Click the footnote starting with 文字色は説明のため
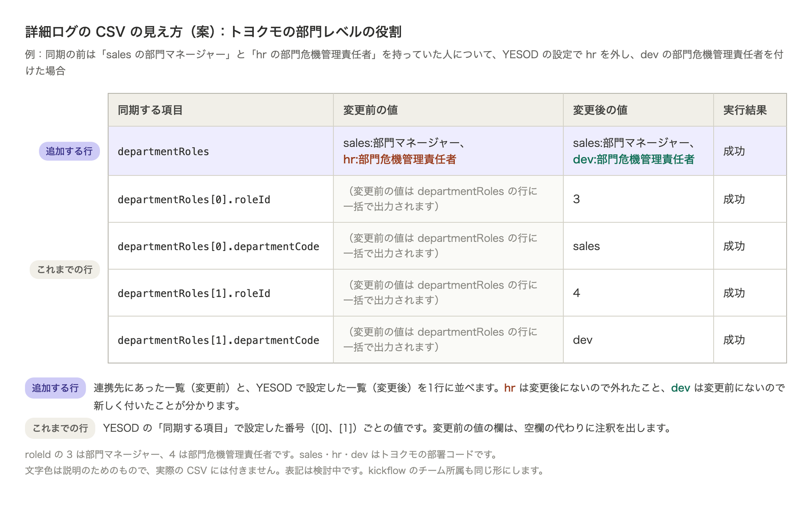 click(x=285, y=470)
